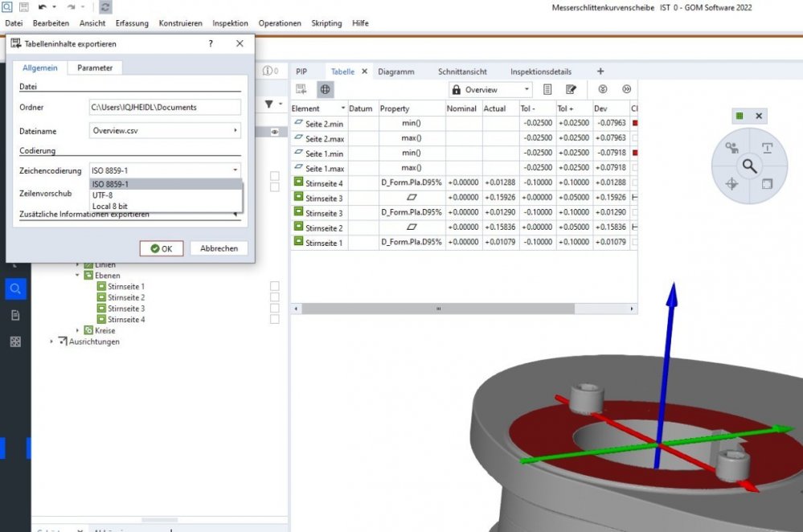
Task: Toggle the eye visibility icon in explorer
Action: click(x=274, y=132)
